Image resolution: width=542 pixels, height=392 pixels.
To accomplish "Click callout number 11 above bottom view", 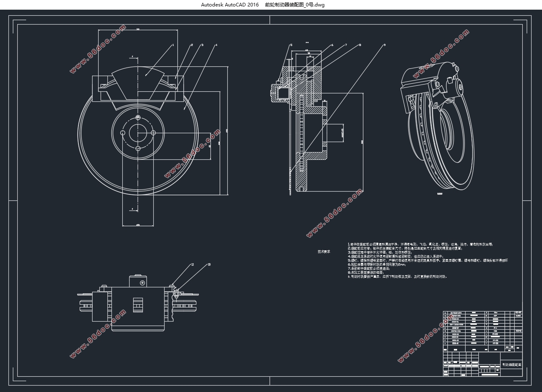I will [192, 265].
